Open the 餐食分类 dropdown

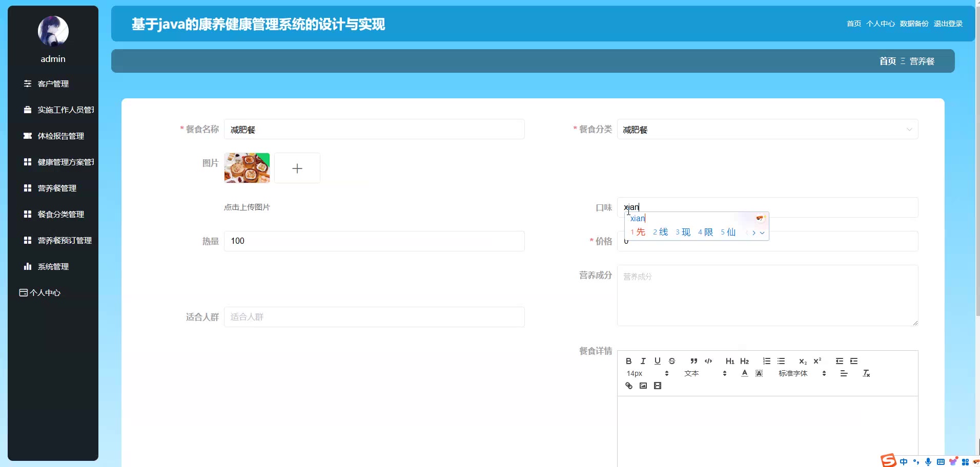(x=767, y=130)
